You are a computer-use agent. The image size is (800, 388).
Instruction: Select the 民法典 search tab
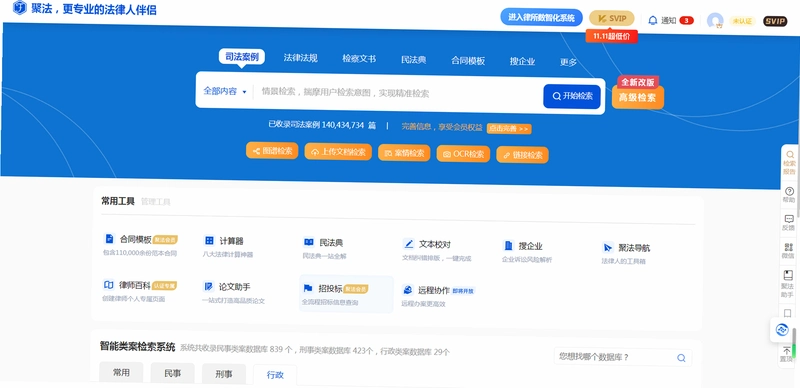[x=414, y=60]
